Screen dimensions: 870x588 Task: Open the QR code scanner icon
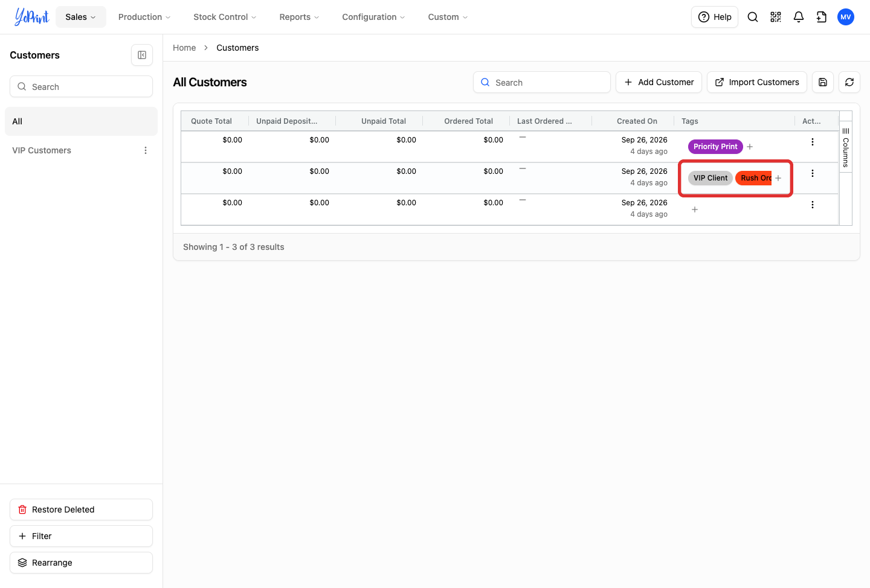(776, 17)
